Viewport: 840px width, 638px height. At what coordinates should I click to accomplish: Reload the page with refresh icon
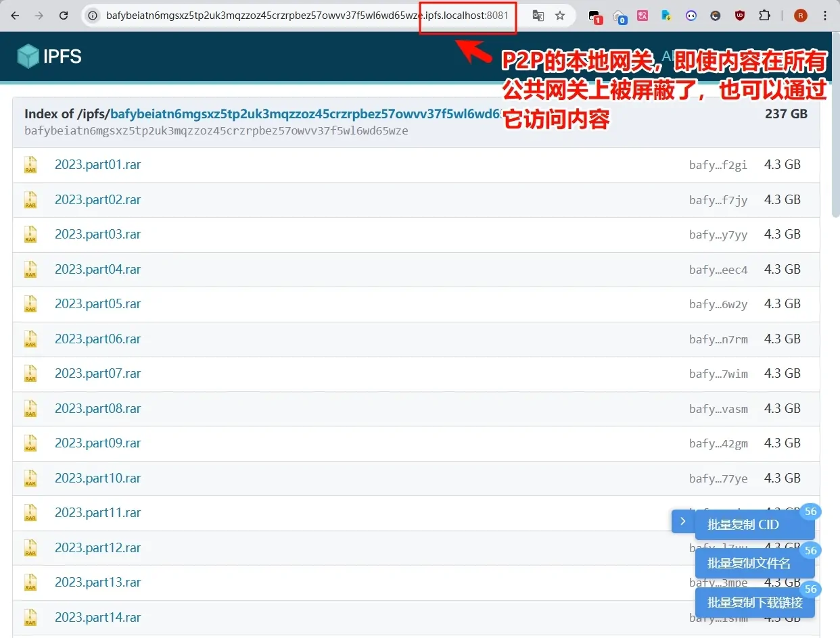64,16
